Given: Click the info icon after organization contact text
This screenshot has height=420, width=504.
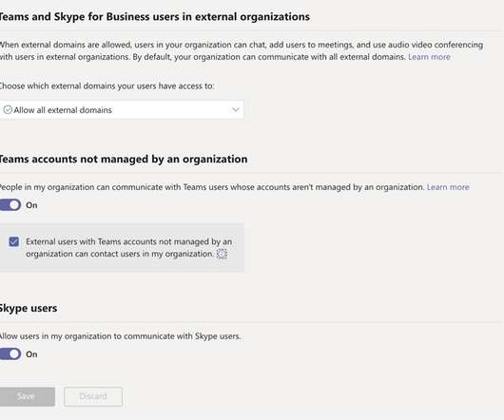Looking at the screenshot, I should point(222,254).
